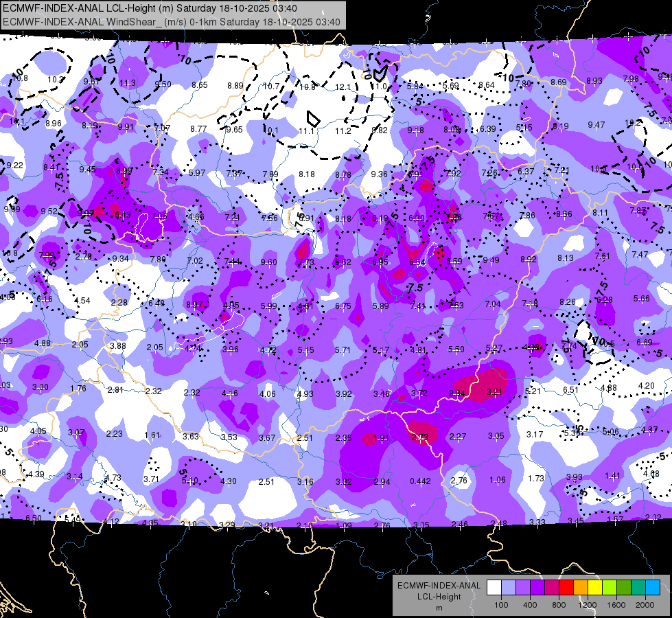672x618 pixels.
Task: Click the legend tick label 2000
Action: 645,605
